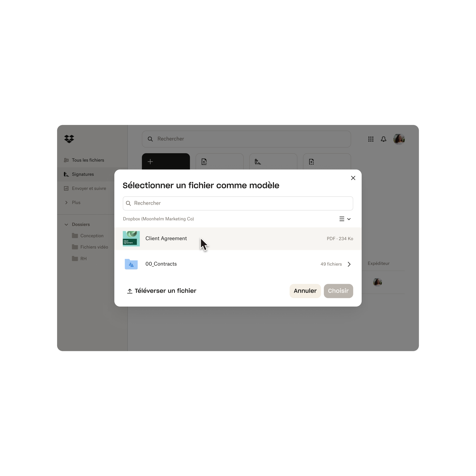The image size is (476, 476).
Task: Click Téléverser un fichier link
Action: click(x=161, y=291)
